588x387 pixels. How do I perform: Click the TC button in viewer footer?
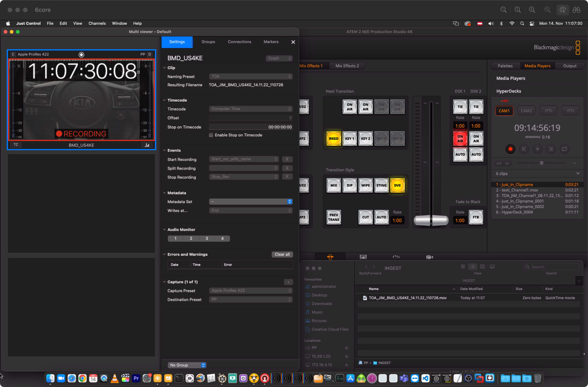[x=16, y=145]
